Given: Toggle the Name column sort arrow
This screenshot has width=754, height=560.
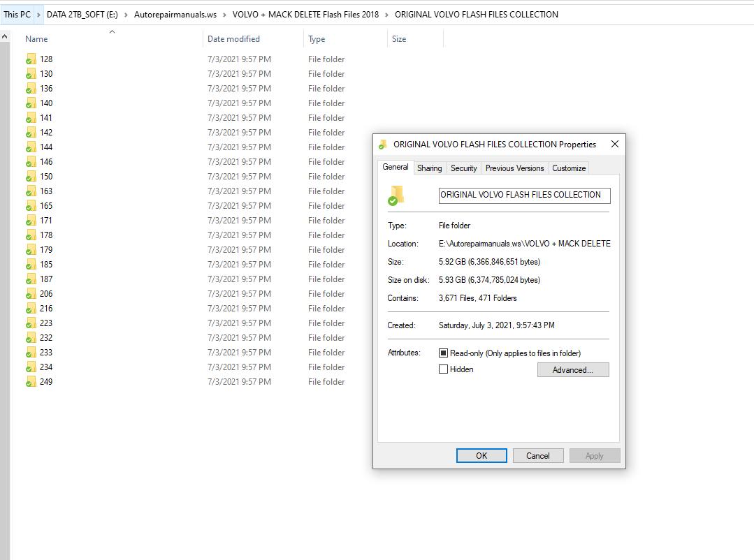Looking at the screenshot, I should point(112,31).
